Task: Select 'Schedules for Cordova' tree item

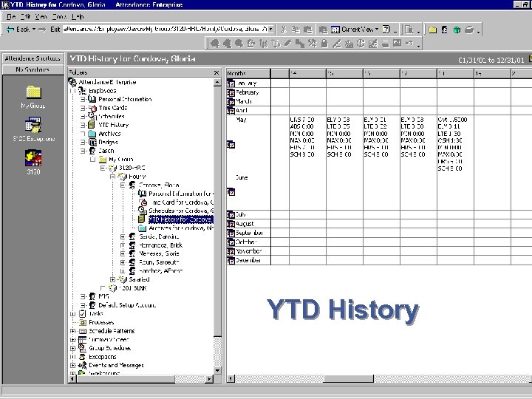Action: 181,211
